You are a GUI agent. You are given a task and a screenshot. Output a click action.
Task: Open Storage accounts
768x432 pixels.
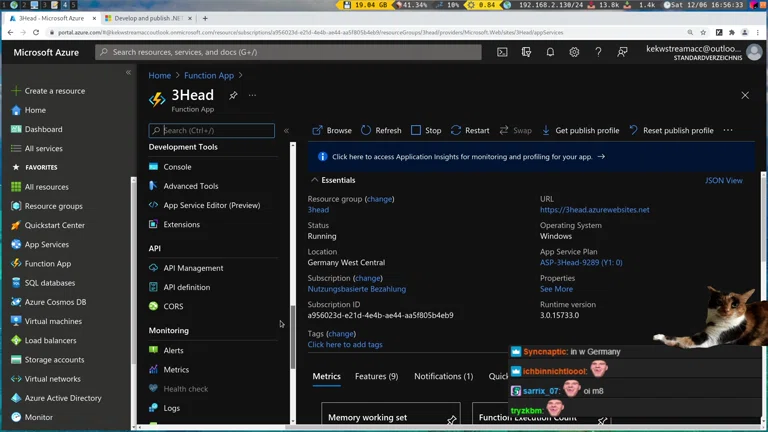[54, 360]
